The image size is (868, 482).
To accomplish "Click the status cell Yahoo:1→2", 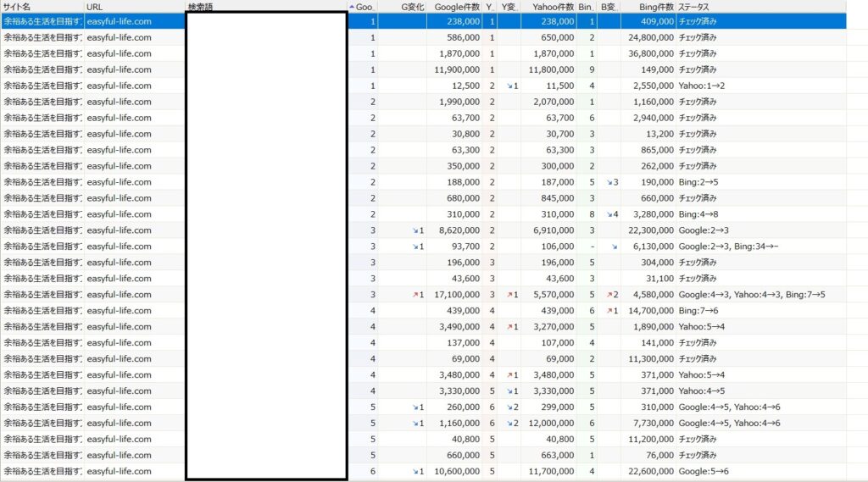I will pos(701,86).
